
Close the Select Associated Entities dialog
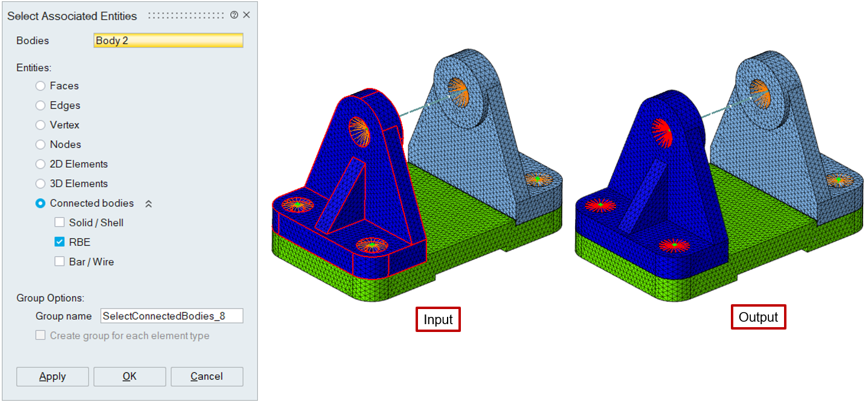[246, 15]
